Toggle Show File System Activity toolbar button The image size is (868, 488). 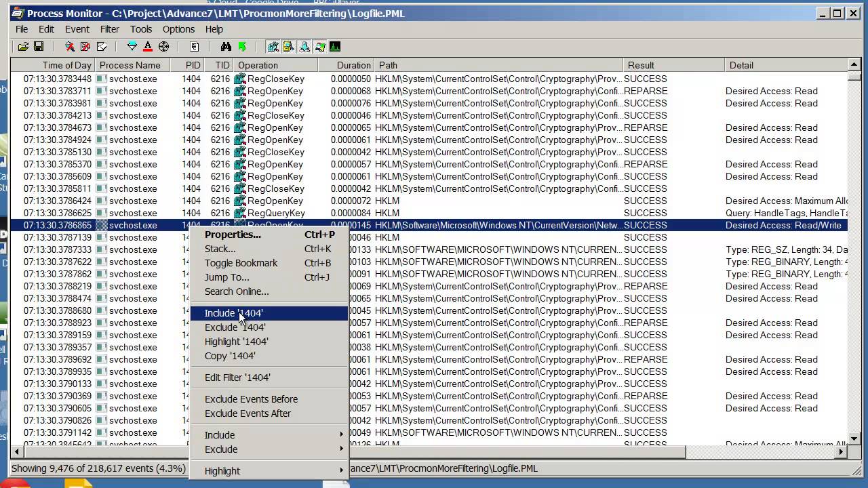288,47
